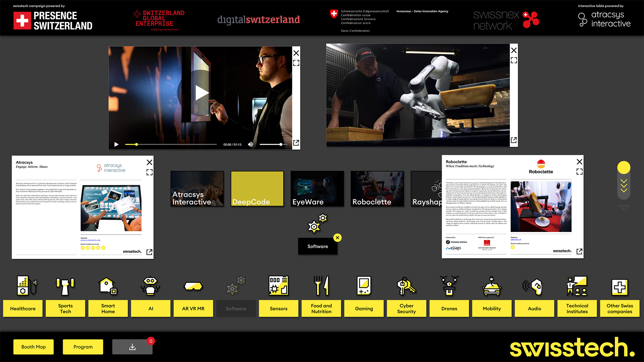Open the Roboclette company tile
The width and height of the screenshot is (644, 362).
pos(377,189)
